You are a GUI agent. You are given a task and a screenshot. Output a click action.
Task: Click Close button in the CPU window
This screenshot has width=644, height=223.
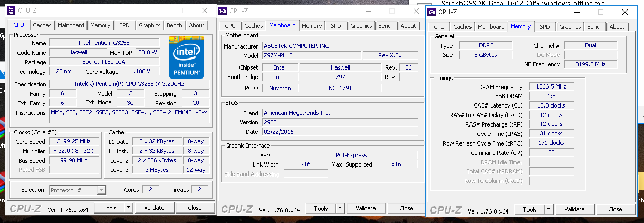(195, 208)
